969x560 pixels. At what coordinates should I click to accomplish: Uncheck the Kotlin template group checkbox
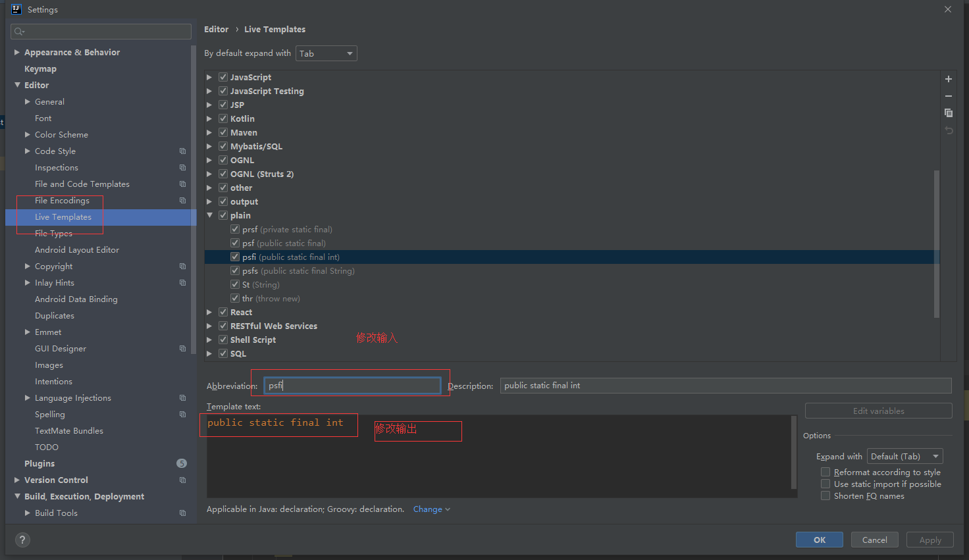[223, 118]
